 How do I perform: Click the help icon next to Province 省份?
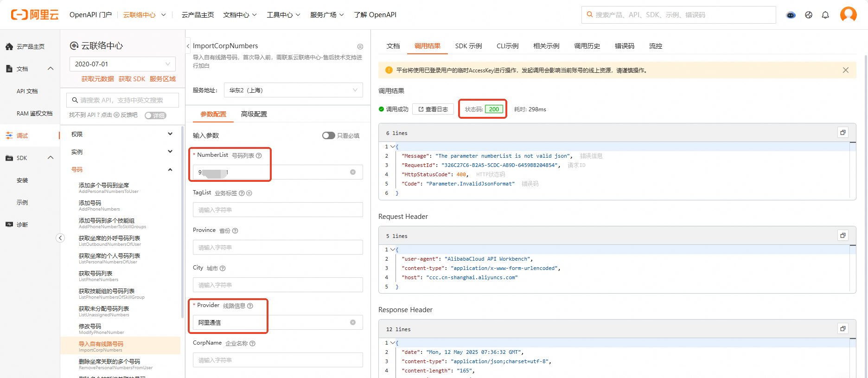(235, 231)
